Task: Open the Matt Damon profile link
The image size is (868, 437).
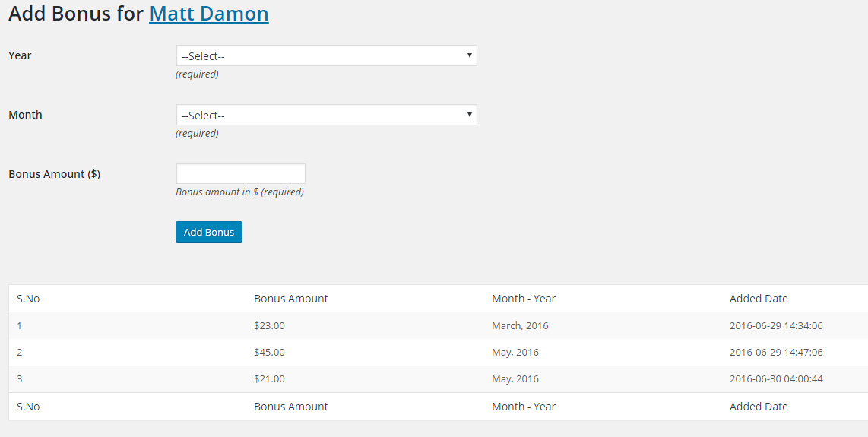Action: pyautogui.click(x=208, y=14)
